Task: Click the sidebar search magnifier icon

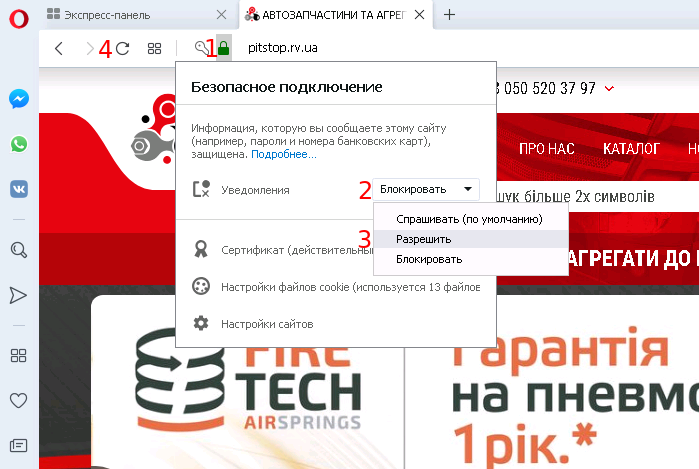Action: pos(19,250)
